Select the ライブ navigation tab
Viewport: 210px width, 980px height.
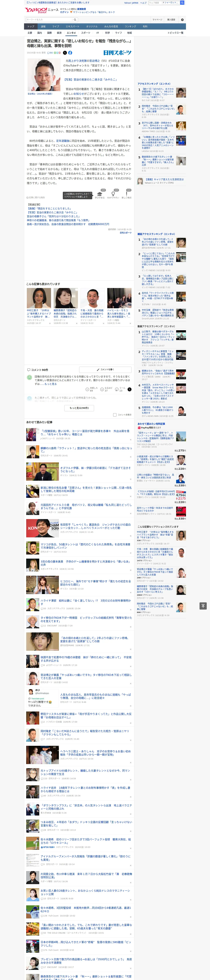[x=56, y=27]
